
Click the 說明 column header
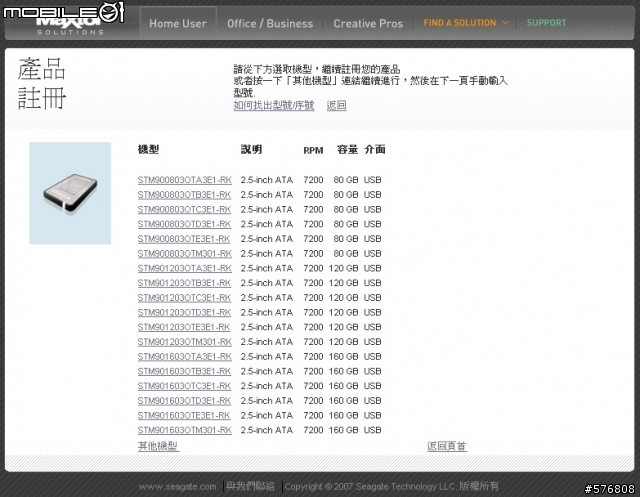[x=251, y=150]
